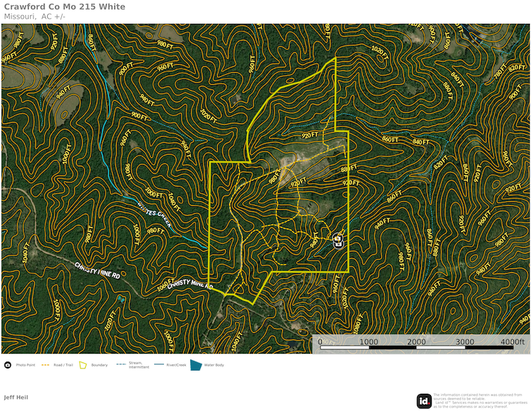The image size is (532, 411).
Task: Click the 0 mark on scale bar
Action: click(320, 342)
